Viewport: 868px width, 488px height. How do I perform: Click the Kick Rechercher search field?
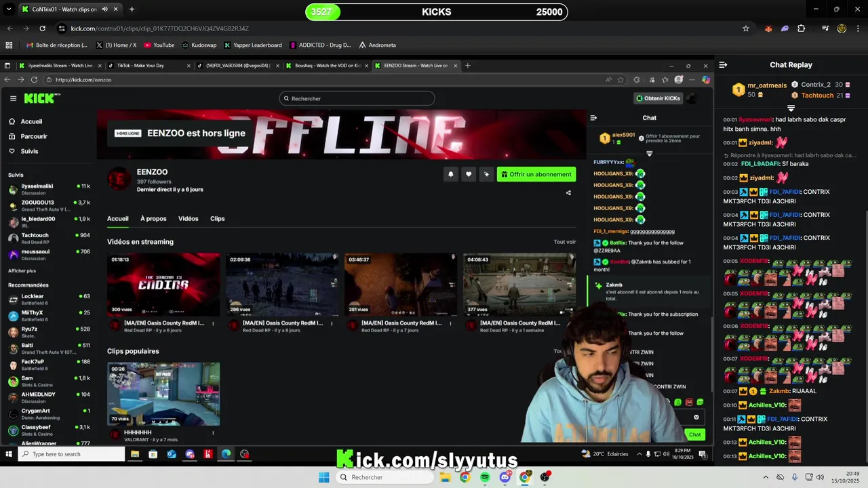coord(357,98)
